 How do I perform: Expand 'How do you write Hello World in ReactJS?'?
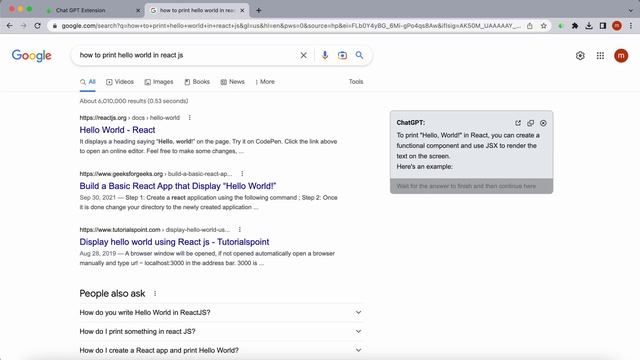221,313
